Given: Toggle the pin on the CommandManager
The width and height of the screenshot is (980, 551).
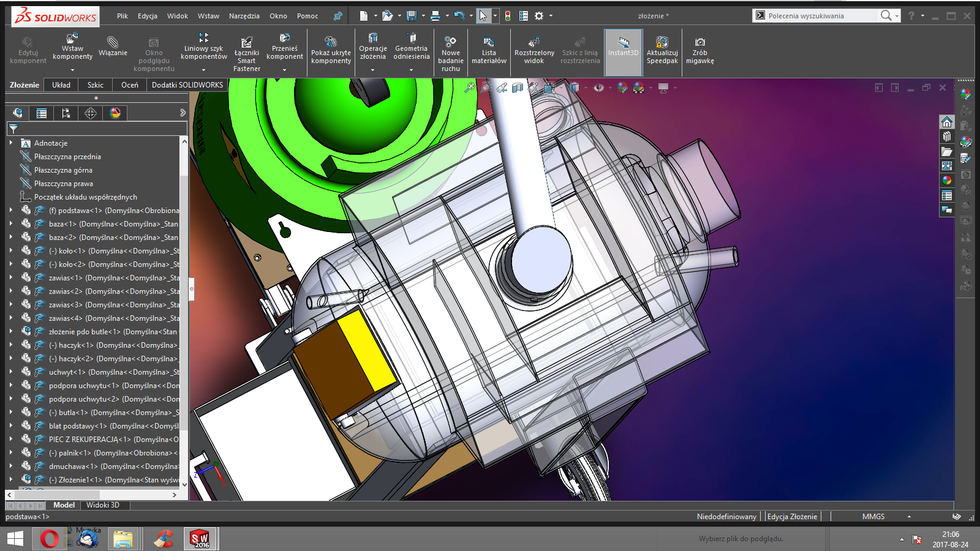Looking at the screenshot, I should pos(337,16).
